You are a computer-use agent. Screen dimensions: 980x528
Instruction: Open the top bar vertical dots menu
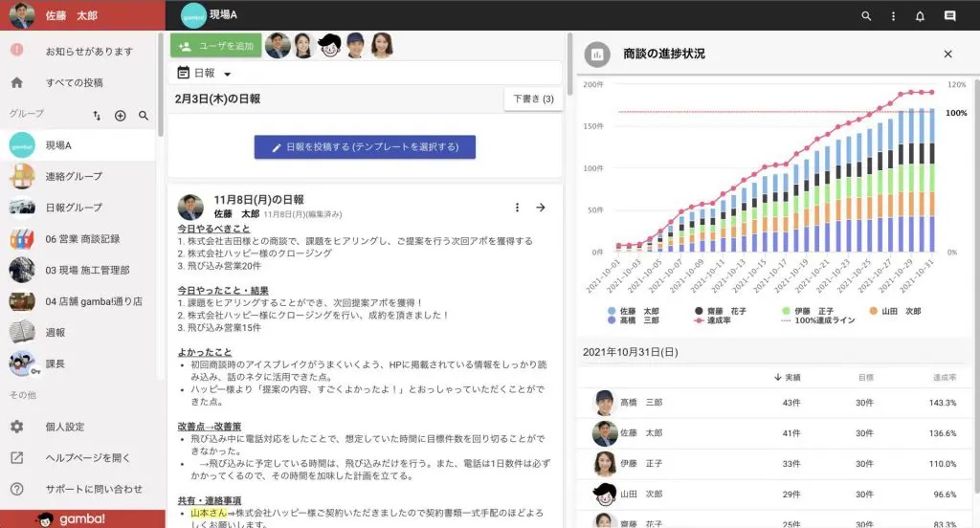pyautogui.click(x=893, y=16)
